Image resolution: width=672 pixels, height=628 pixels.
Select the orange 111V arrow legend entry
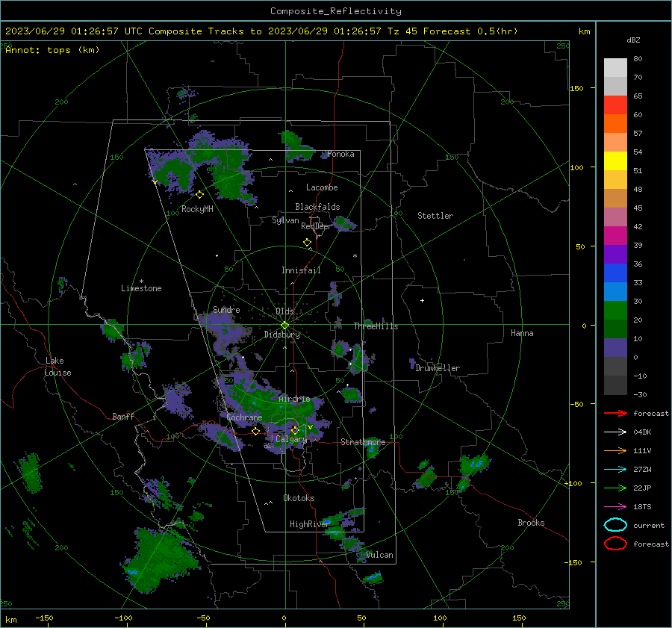tap(615, 450)
